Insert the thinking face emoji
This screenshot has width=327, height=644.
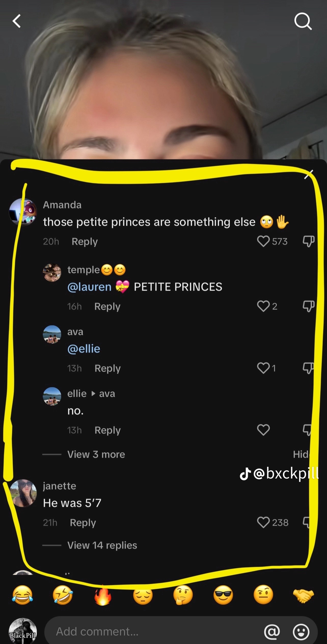(183, 595)
